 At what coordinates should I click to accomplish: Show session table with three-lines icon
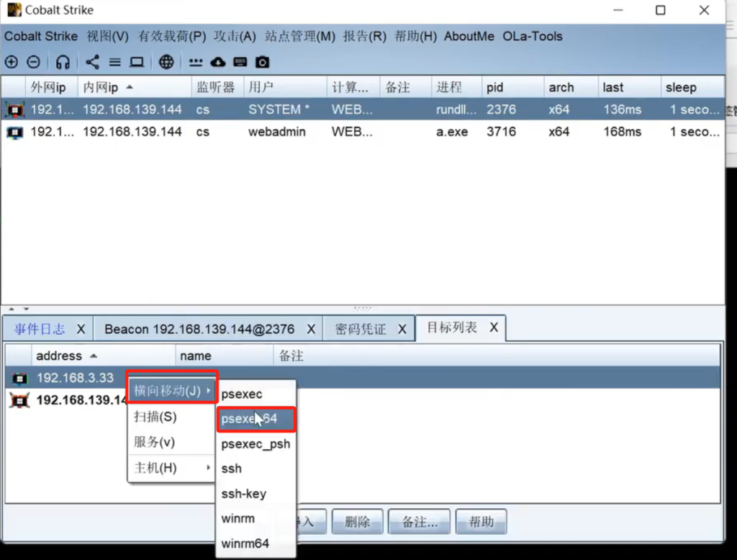pos(114,62)
